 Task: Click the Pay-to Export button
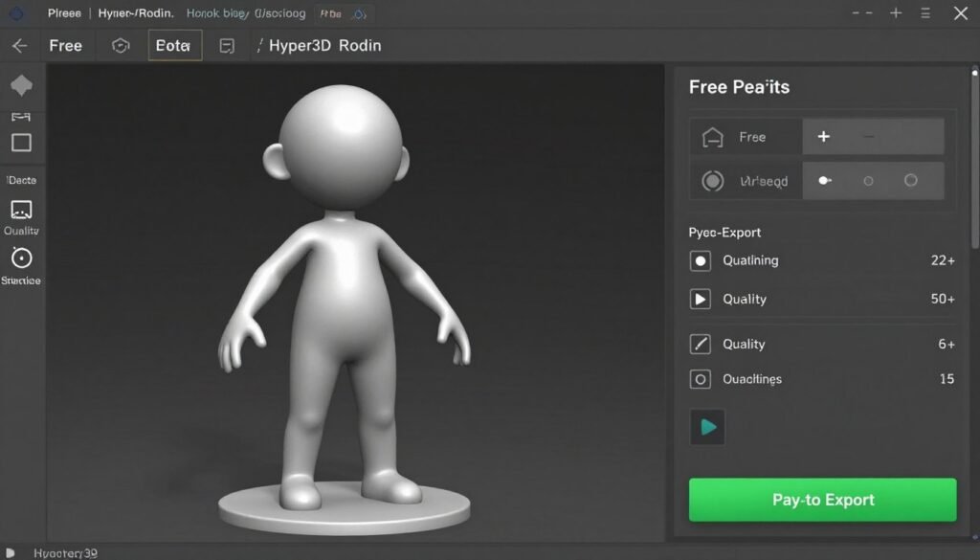click(x=822, y=500)
